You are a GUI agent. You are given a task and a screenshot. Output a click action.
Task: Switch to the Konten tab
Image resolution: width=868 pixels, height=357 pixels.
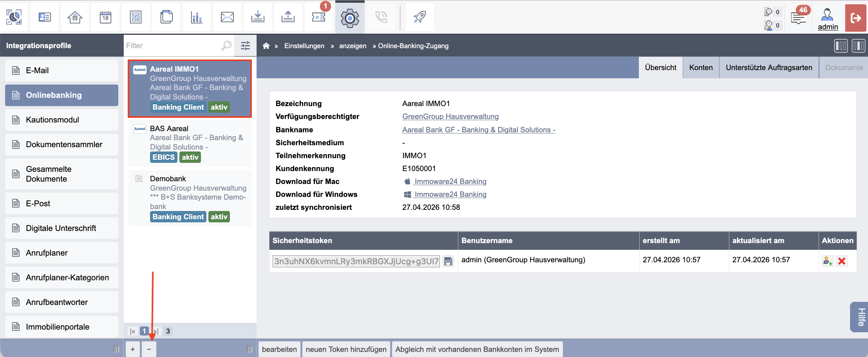click(x=701, y=68)
